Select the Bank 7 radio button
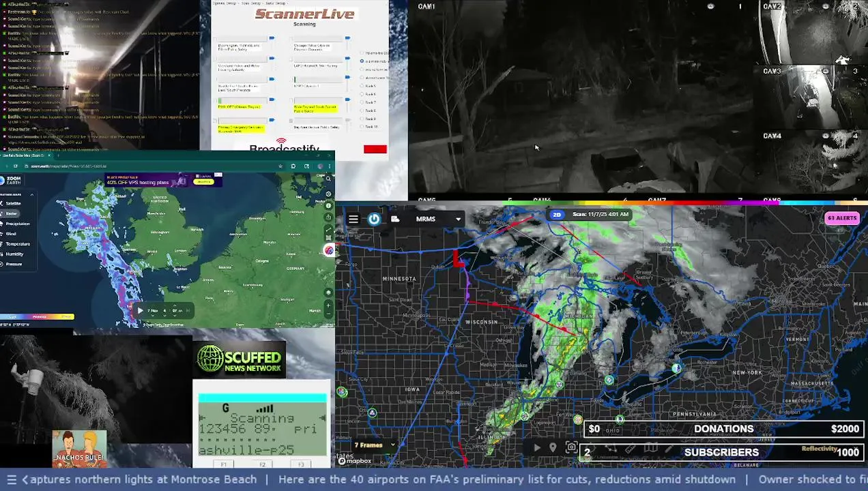Screen dimensions: 868x491 pos(362,102)
